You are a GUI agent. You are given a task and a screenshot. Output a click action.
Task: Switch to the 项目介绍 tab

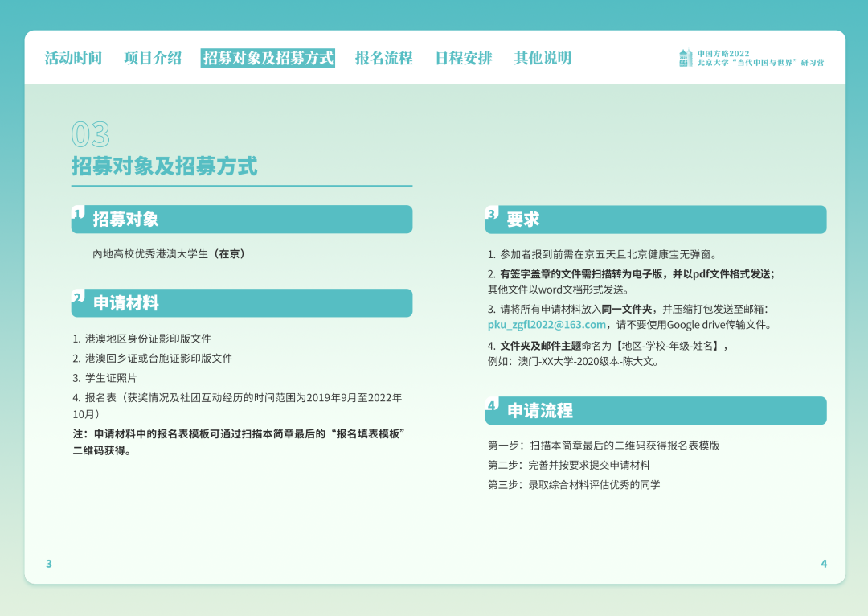click(x=153, y=58)
